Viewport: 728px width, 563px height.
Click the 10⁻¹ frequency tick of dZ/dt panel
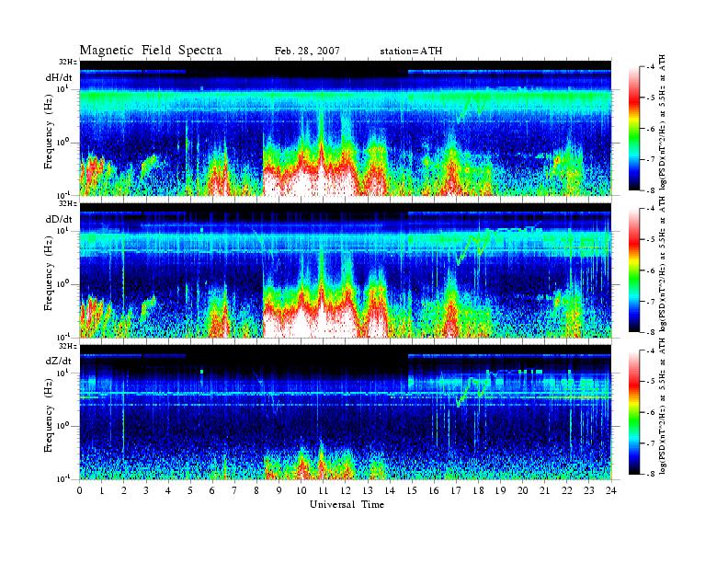(63, 478)
